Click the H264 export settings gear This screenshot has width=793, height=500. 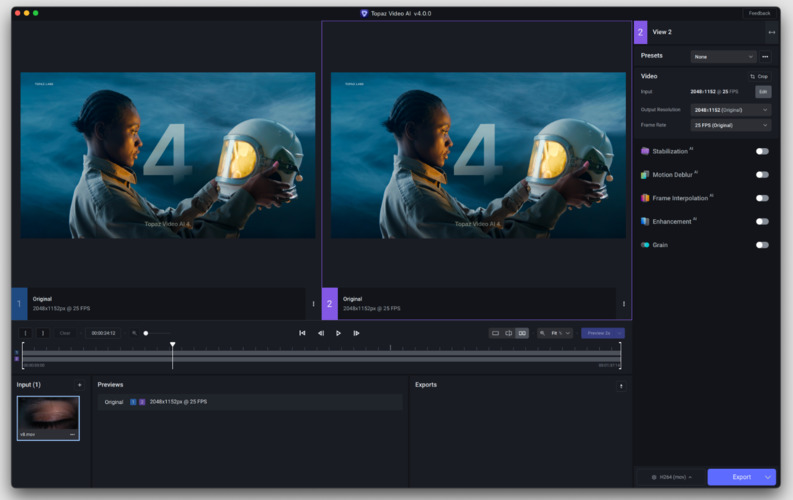pos(654,477)
